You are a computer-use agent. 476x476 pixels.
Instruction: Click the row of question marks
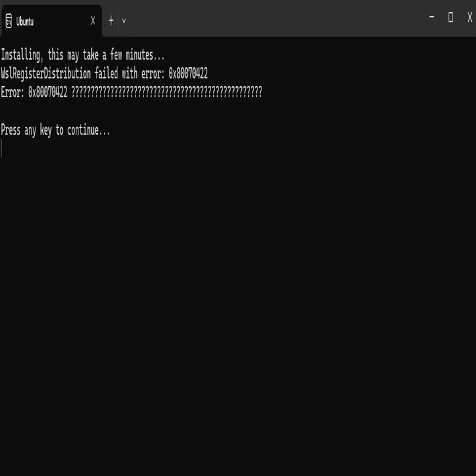166,93
